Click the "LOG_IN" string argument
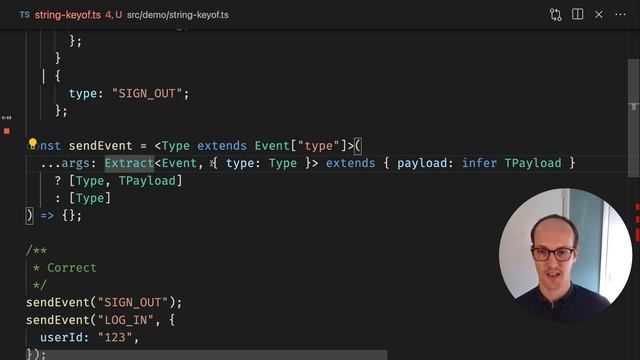640x360 pixels. (125, 320)
